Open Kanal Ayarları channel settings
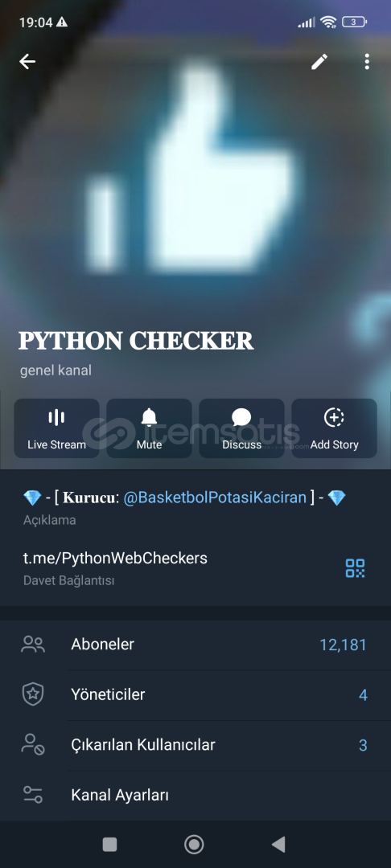Image resolution: width=391 pixels, height=868 pixels. (x=195, y=796)
